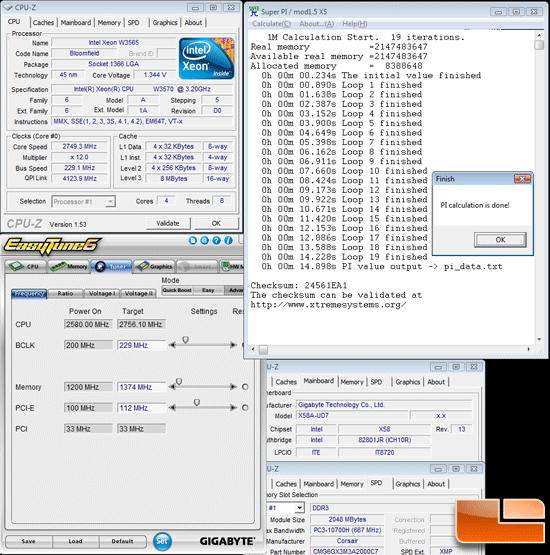Screen dimensions: 550x555
Task: Click the up arrow of Super PI's vertical scrollbar
Action: [x=539, y=35]
